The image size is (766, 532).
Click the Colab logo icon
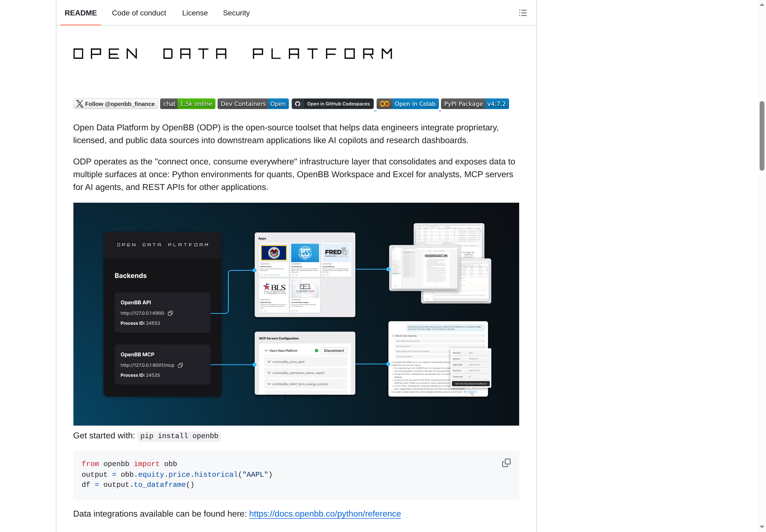pos(384,104)
